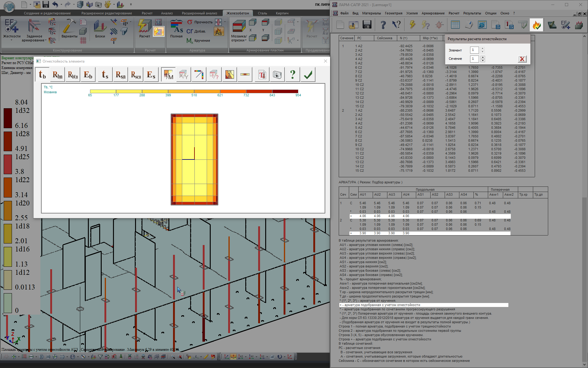Close the fire resistance results panel with red X
Image resolution: width=588 pixels, height=368 pixels.
pyautogui.click(x=522, y=59)
